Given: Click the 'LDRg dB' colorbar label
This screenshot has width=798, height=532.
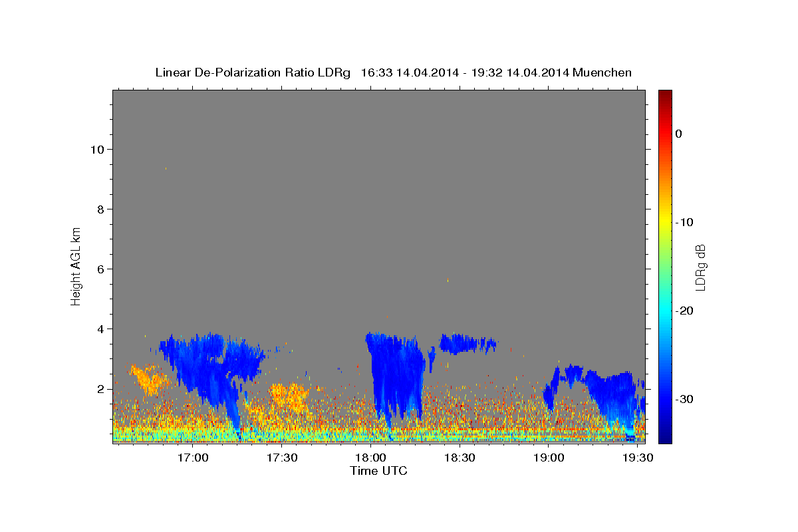Looking at the screenshot, I should (700, 268).
